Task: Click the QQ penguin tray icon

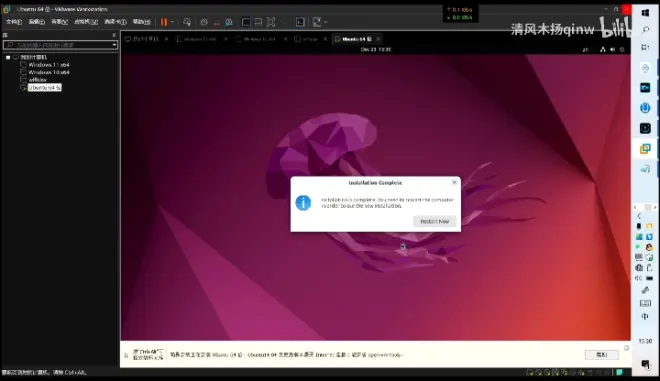Action: [x=649, y=247]
